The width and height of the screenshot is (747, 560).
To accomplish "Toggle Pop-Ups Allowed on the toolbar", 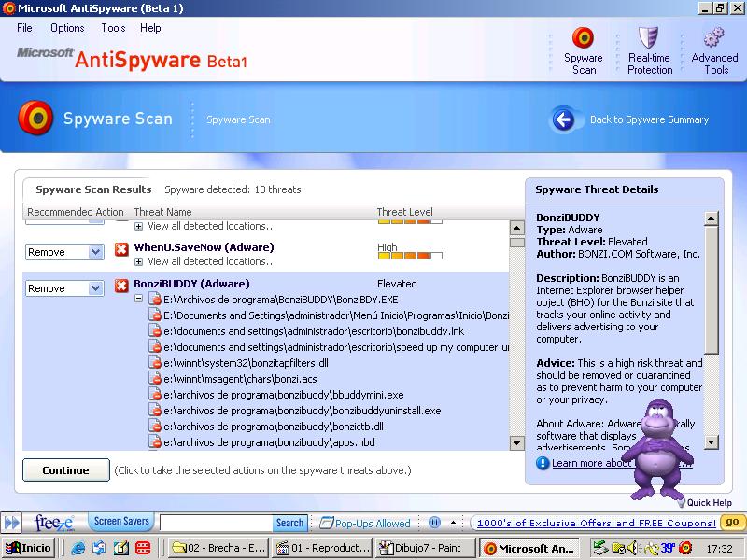I will 365,523.
